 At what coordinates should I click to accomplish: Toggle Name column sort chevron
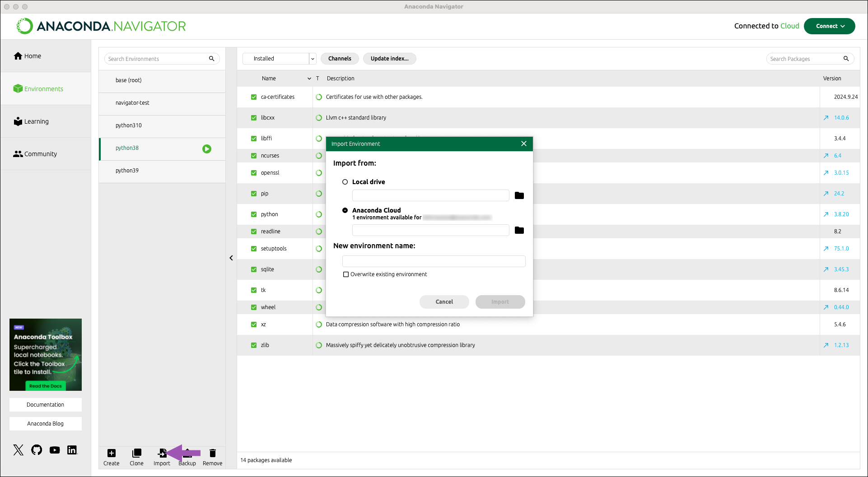click(x=309, y=79)
